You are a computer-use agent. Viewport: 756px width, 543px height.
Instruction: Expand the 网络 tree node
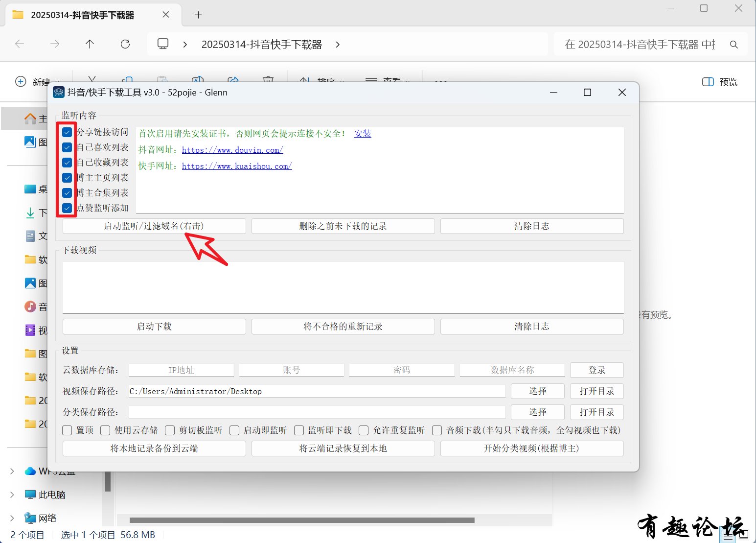12,518
